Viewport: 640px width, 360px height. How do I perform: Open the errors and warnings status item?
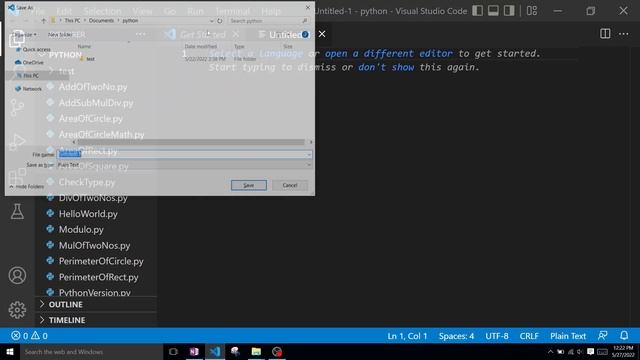pos(29,336)
